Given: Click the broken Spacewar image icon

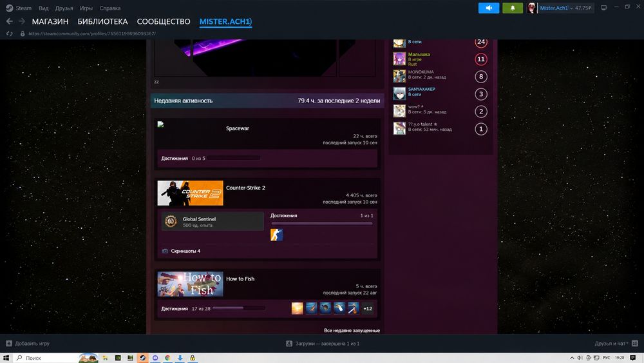Looking at the screenshot, I should [x=160, y=124].
